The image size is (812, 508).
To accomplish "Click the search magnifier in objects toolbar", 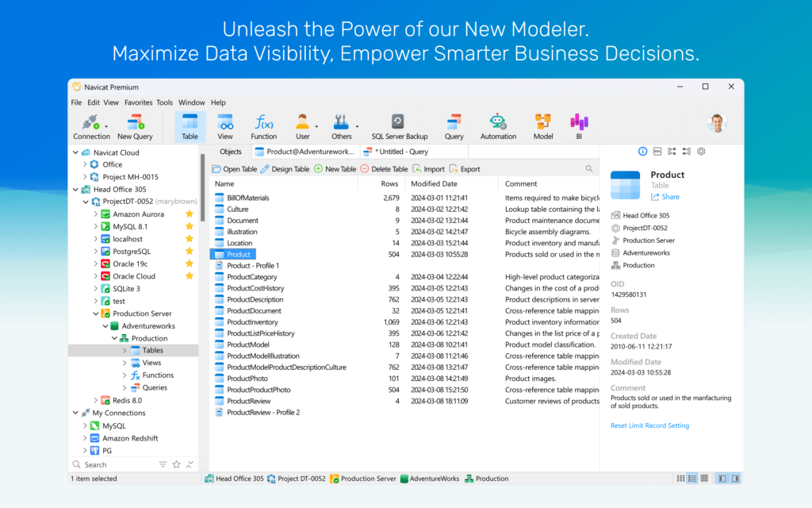I will tap(589, 169).
